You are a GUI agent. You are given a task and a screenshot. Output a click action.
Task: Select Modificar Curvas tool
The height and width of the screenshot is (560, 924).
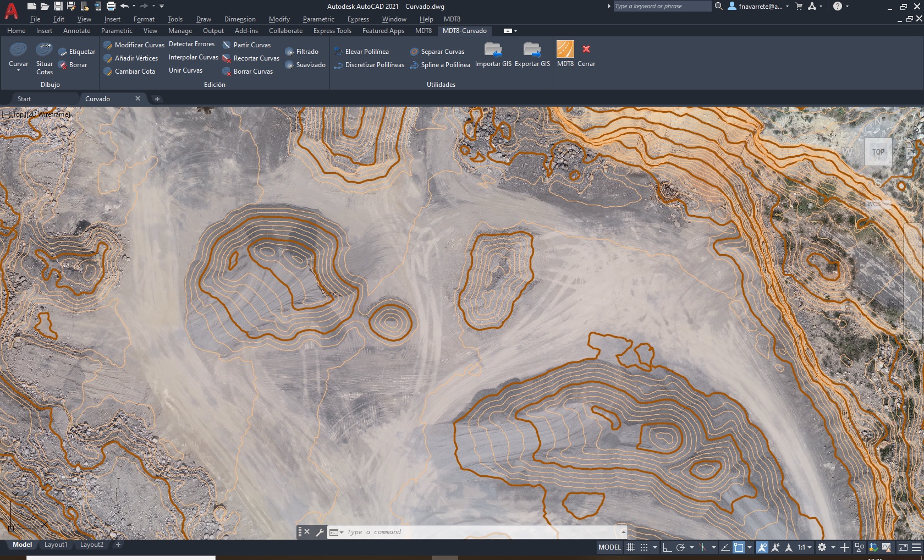[134, 45]
